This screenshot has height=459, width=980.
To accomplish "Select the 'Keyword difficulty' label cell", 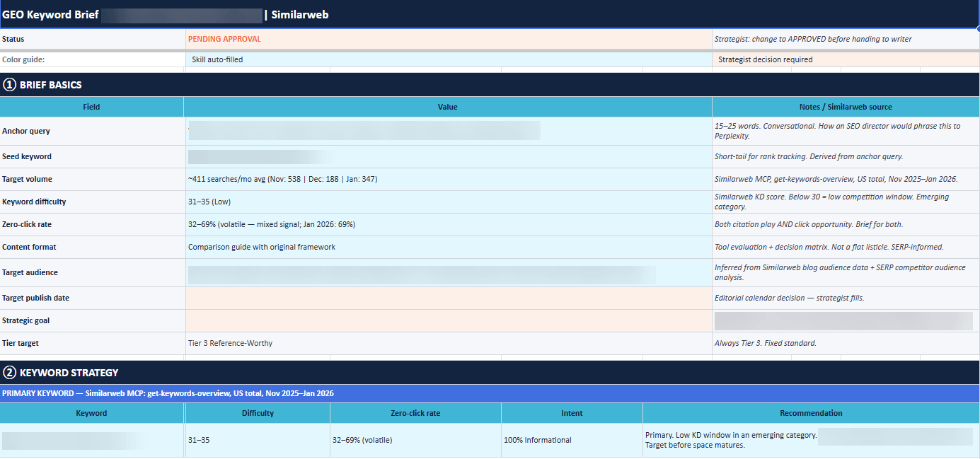I will click(x=92, y=202).
